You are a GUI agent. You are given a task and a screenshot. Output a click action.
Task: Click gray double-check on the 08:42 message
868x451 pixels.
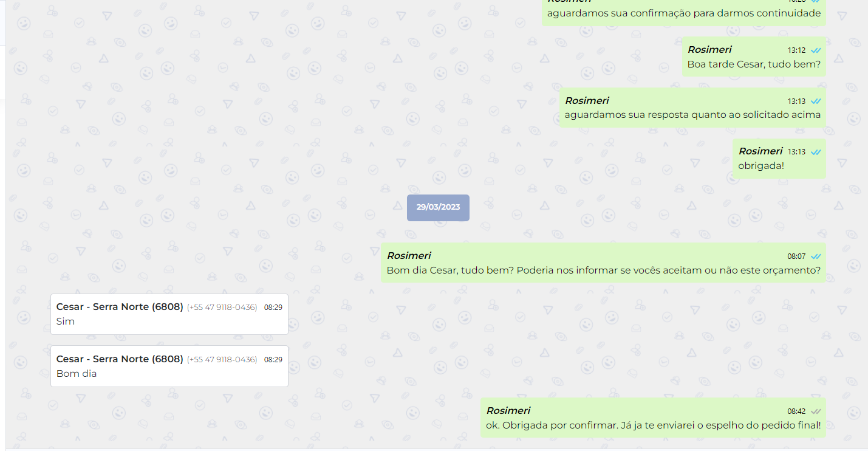point(815,411)
